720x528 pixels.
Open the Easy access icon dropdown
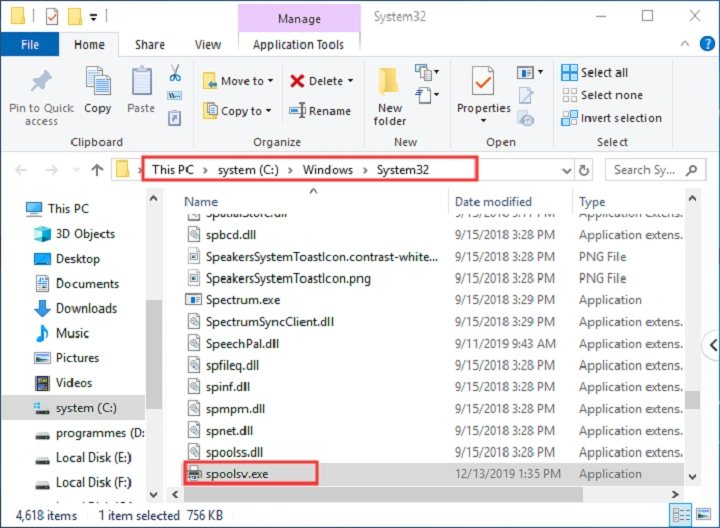pyautogui.click(x=427, y=95)
